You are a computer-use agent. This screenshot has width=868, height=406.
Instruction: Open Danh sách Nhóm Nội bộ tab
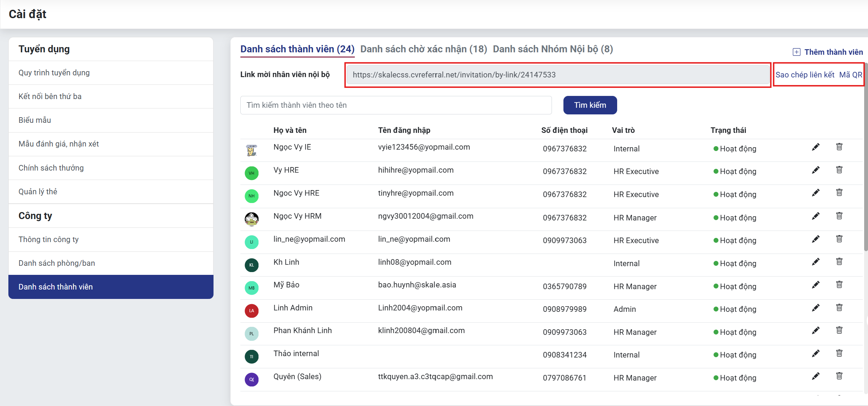(553, 49)
